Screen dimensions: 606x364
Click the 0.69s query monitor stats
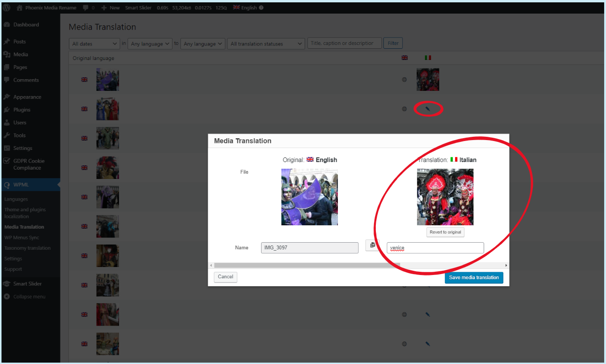[x=163, y=8]
